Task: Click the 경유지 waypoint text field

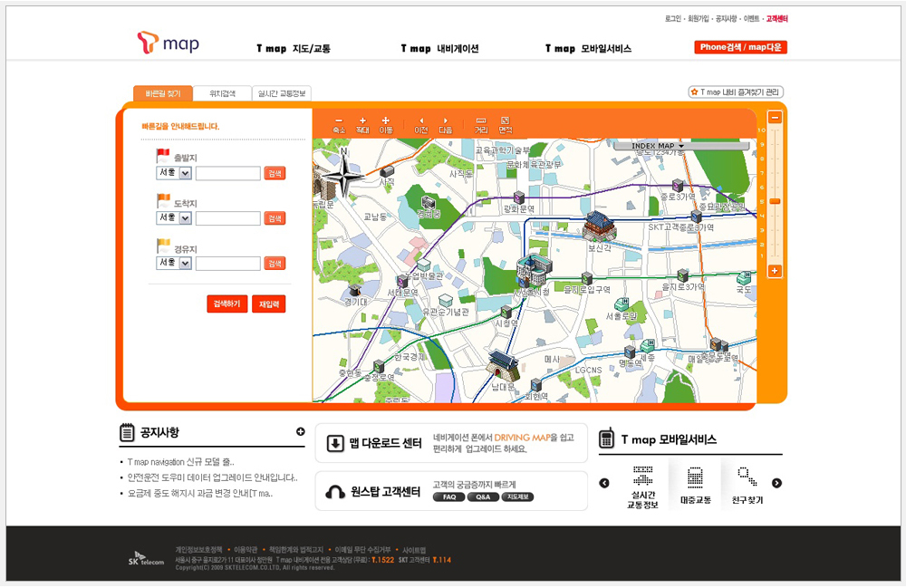Action: click(227, 264)
